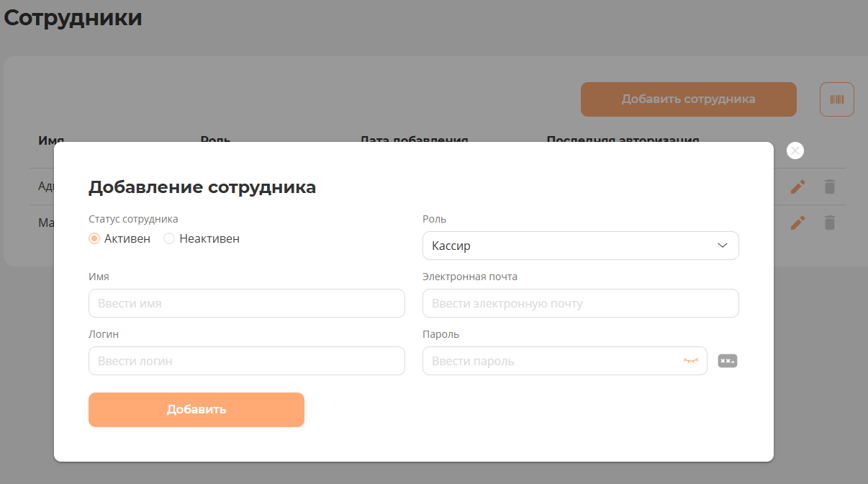Toggle password visibility eye icon

[691, 361]
